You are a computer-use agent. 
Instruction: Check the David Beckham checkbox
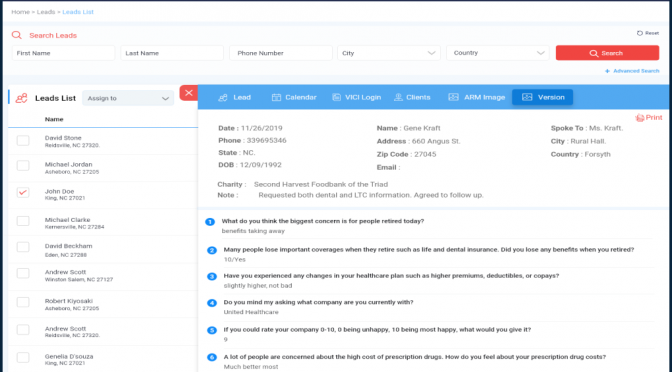click(23, 247)
